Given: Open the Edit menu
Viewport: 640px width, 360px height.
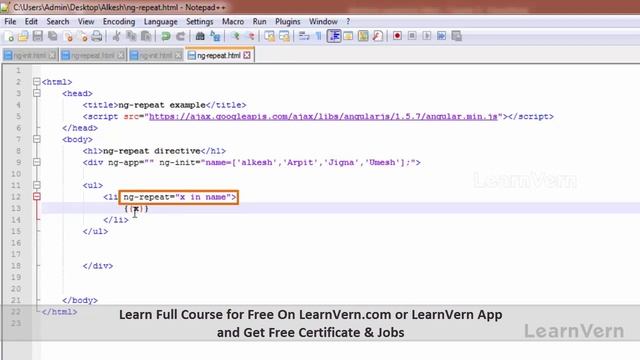Looking at the screenshot, I should [31, 22].
